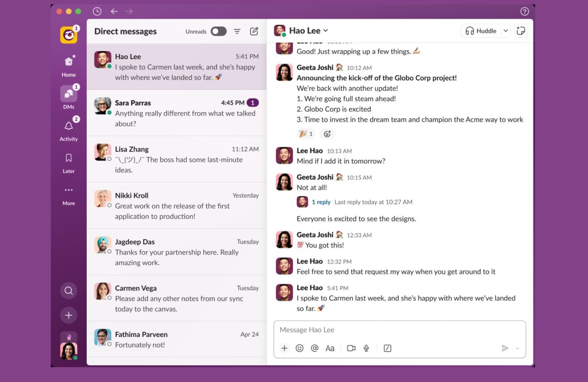Record a video clip

click(x=351, y=348)
